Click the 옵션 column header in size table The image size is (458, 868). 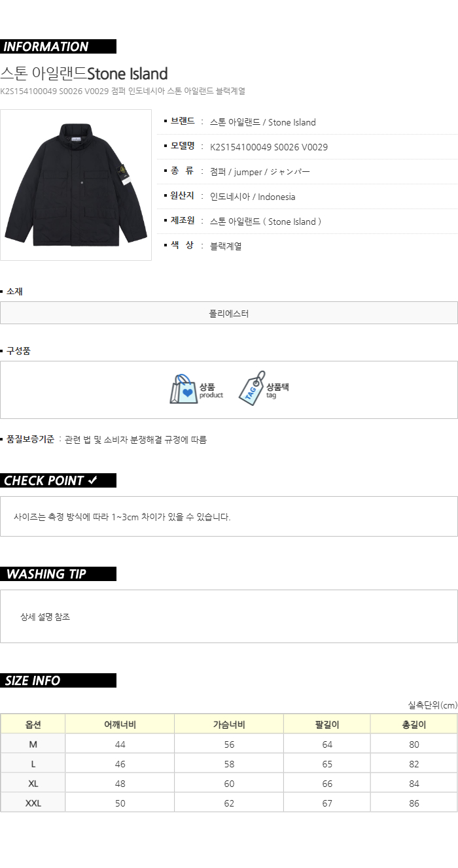point(33,724)
